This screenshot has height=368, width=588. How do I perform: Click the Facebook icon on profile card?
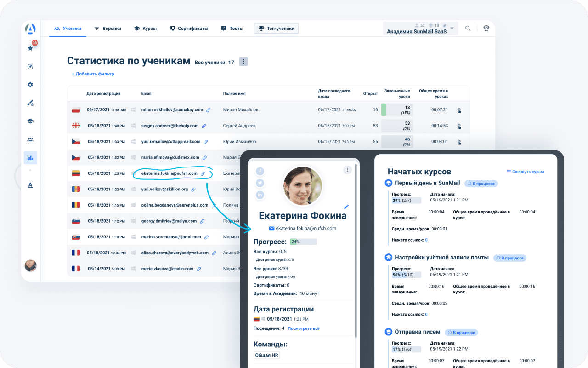click(260, 171)
